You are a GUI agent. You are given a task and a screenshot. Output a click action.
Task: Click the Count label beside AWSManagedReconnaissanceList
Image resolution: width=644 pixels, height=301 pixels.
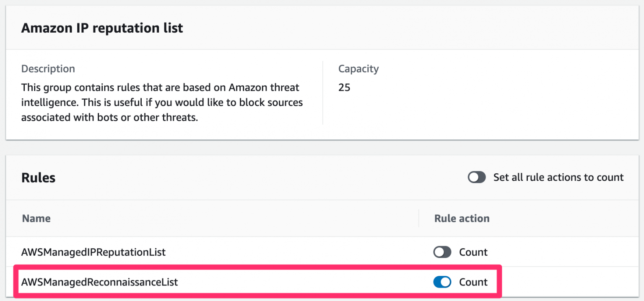(x=473, y=282)
